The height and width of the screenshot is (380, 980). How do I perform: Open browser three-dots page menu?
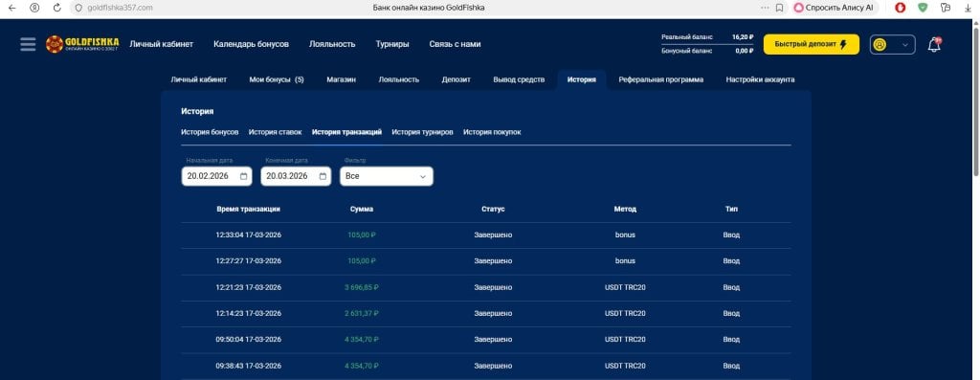click(765, 8)
